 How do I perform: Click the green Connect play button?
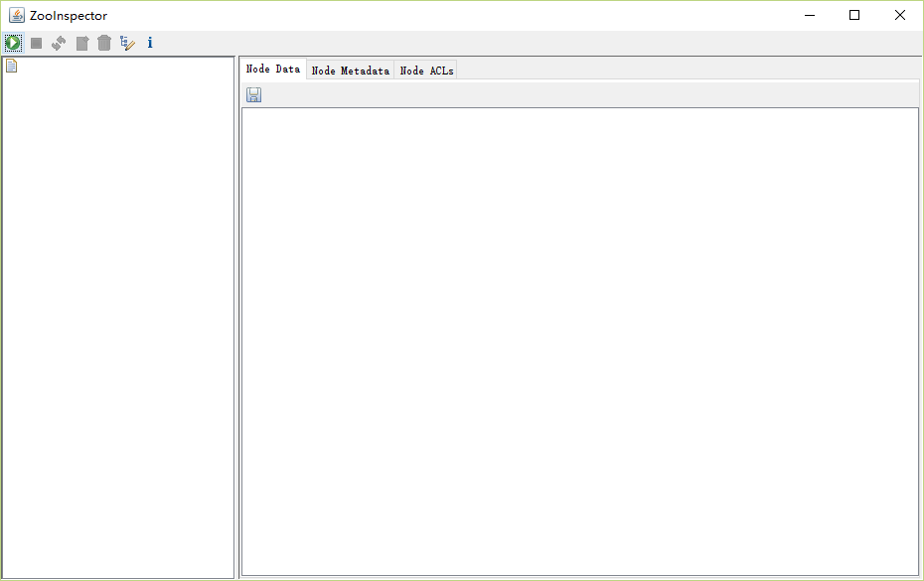(x=13, y=43)
